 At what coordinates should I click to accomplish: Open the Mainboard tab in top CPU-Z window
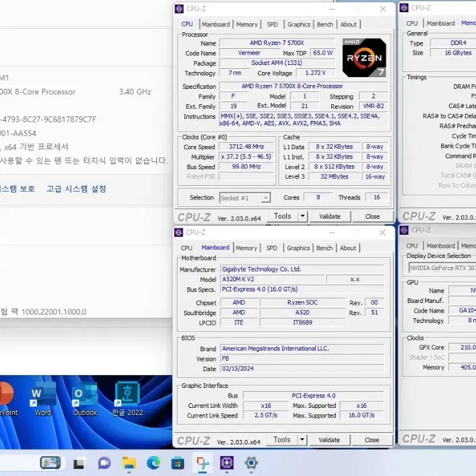(216, 24)
